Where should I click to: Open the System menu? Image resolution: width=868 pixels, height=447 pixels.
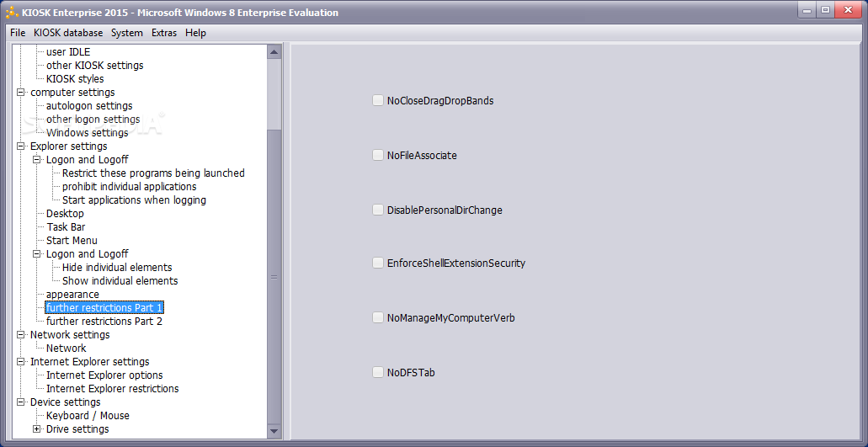[x=127, y=33]
